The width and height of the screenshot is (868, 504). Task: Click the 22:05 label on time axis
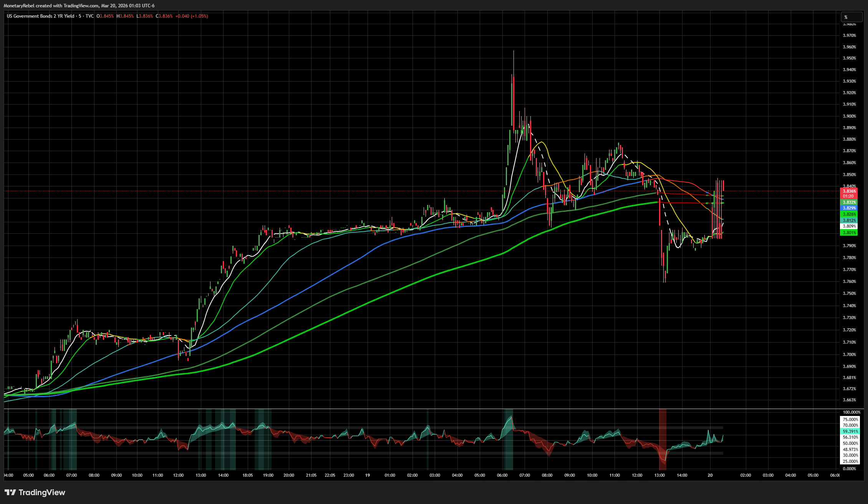330,475
